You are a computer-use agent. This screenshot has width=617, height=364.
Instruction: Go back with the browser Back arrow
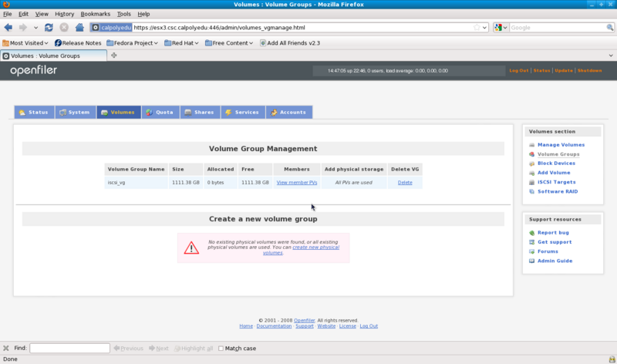(8, 28)
